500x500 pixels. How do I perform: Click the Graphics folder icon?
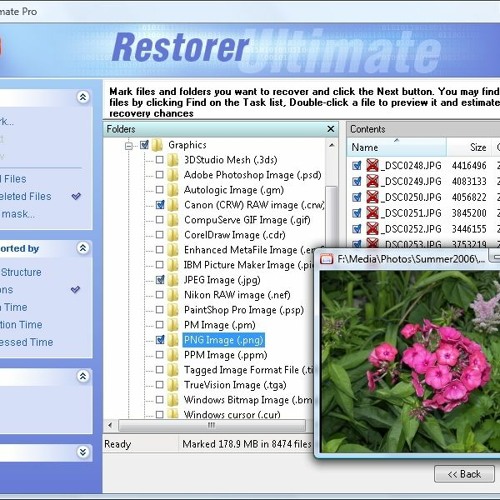(157, 145)
